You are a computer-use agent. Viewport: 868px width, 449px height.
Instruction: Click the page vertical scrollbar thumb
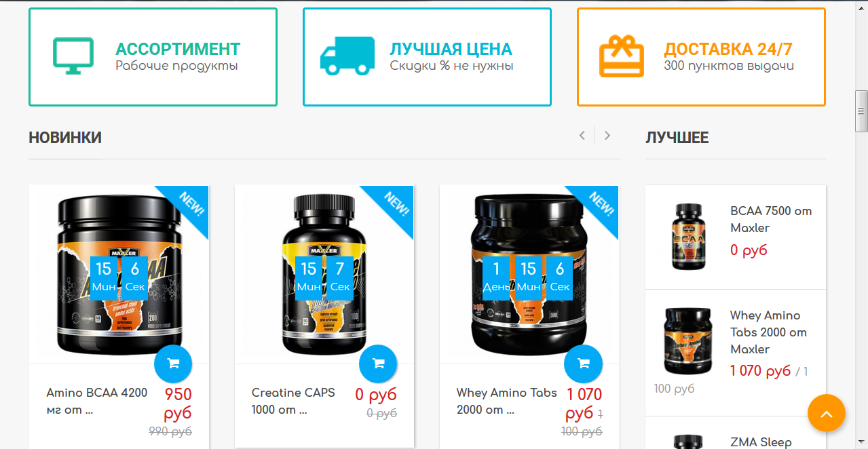(x=862, y=111)
